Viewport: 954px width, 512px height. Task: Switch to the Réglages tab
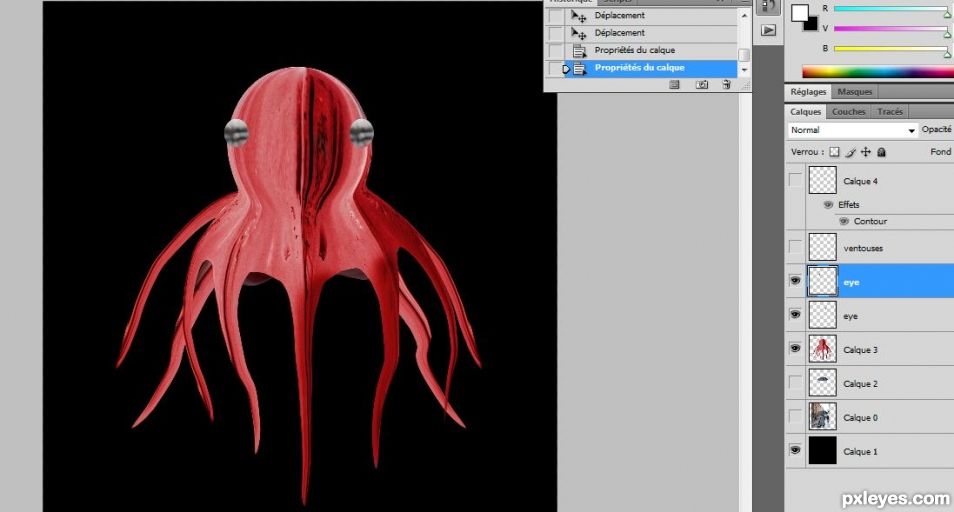[x=808, y=92]
